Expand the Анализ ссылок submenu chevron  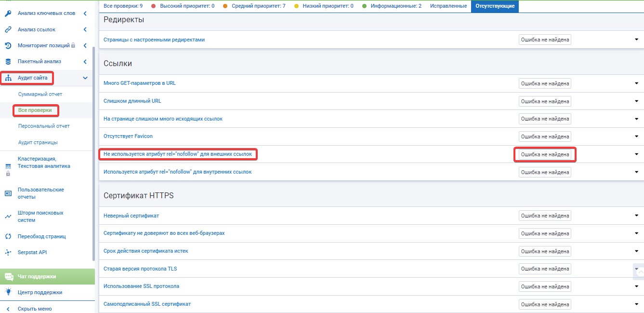(x=85, y=29)
